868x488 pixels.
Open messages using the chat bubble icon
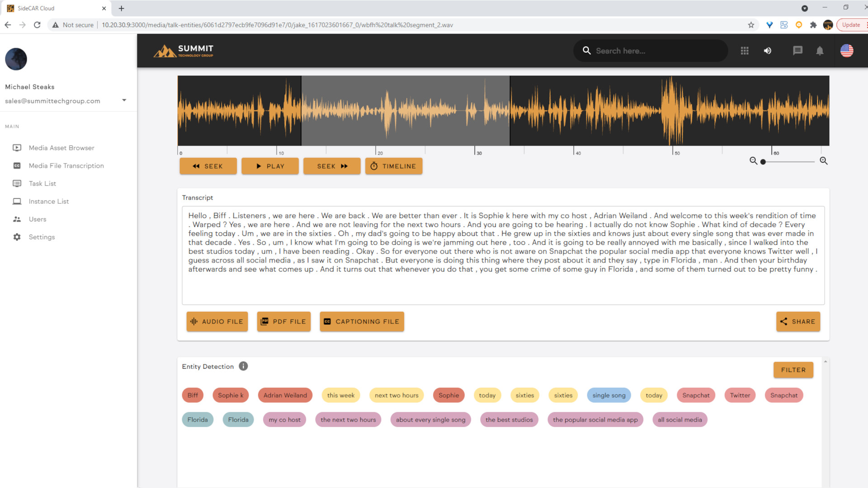pyautogui.click(x=797, y=51)
